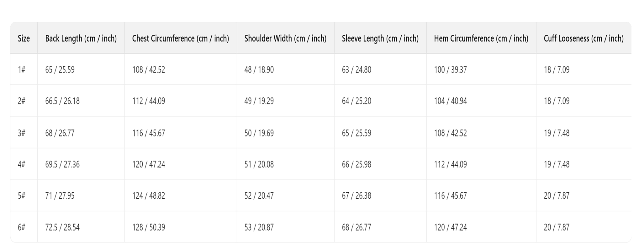
Task: Click the 66.5 / 26.18 back length cell
Action: point(62,101)
